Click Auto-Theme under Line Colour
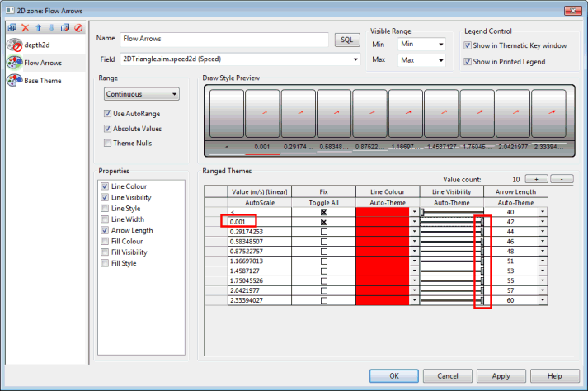The height and width of the screenshot is (391, 588). pos(388,203)
